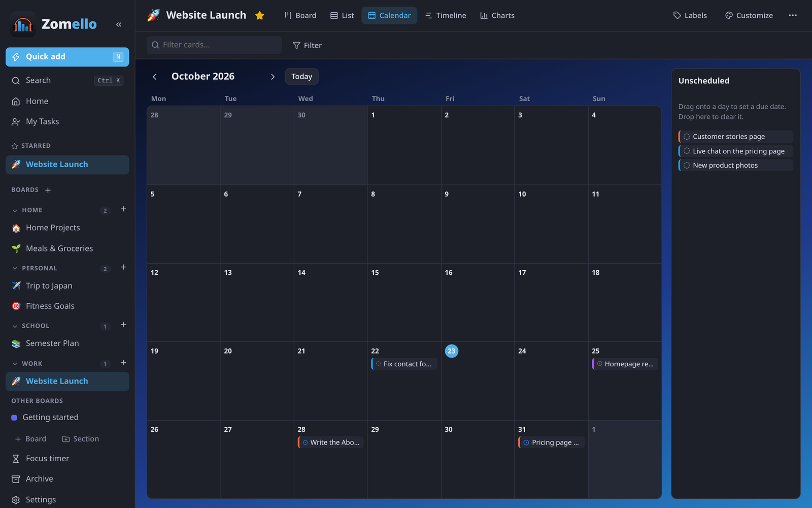The height and width of the screenshot is (508, 812).
Task: Open 'Pricing page ...' card on the 31st
Action: [x=552, y=442]
